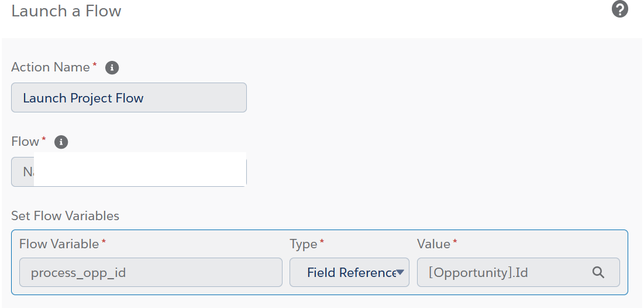Image resolution: width=644 pixels, height=308 pixels.
Task: Click the red asterisk beside Action Name
Action: pos(94,64)
